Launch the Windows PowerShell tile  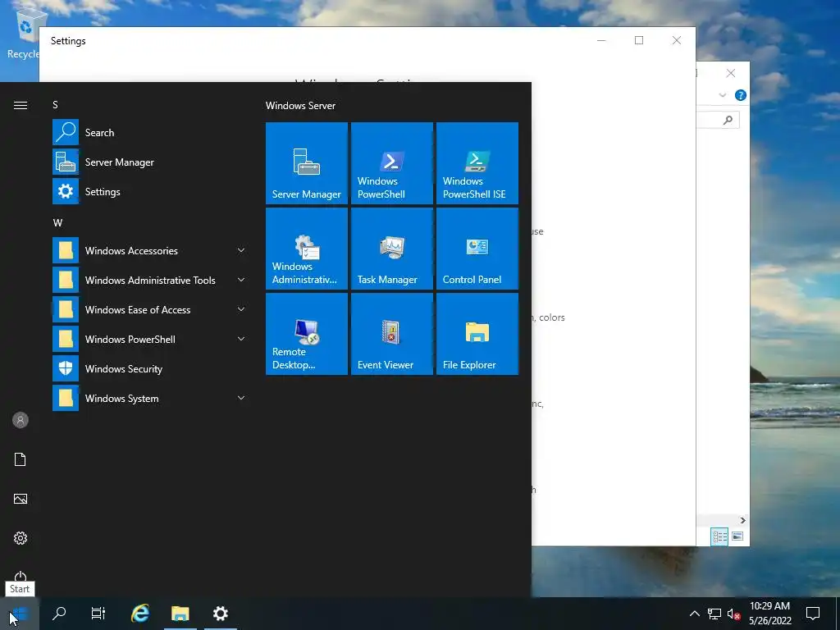pos(391,163)
